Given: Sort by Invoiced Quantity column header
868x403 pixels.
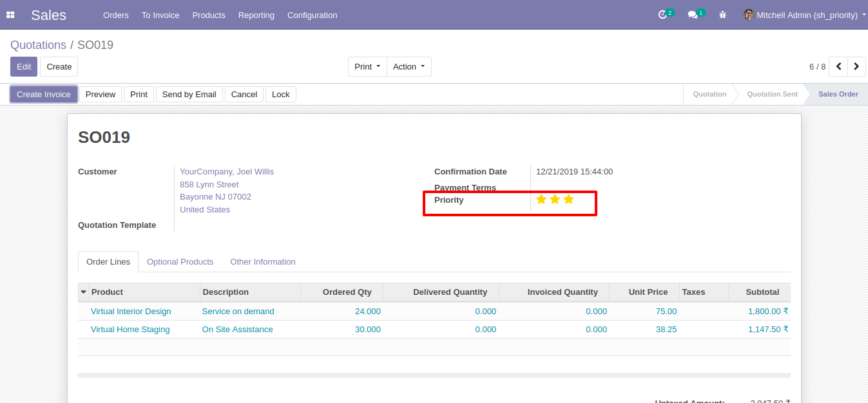Looking at the screenshot, I should [x=554, y=292].
